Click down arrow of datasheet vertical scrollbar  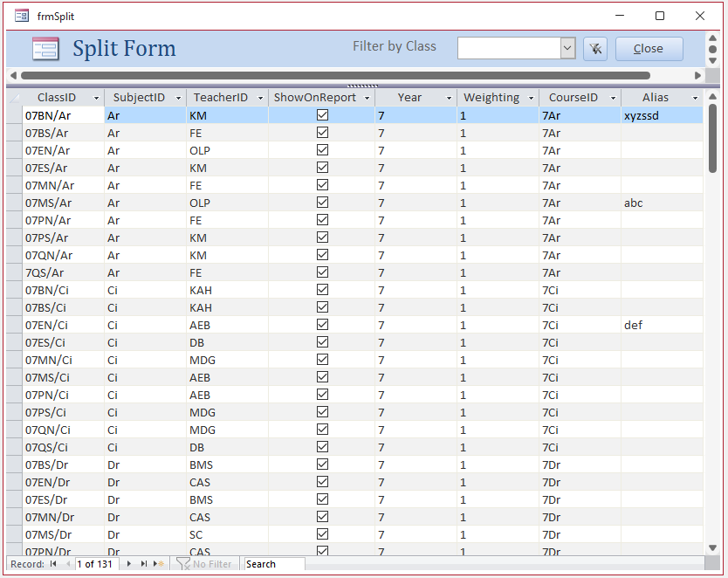click(x=712, y=547)
